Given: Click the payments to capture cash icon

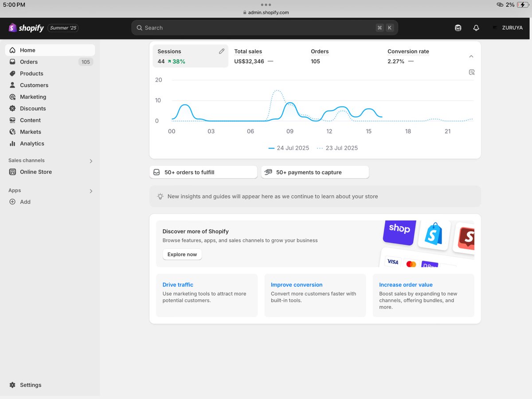Looking at the screenshot, I should pyautogui.click(x=268, y=172).
